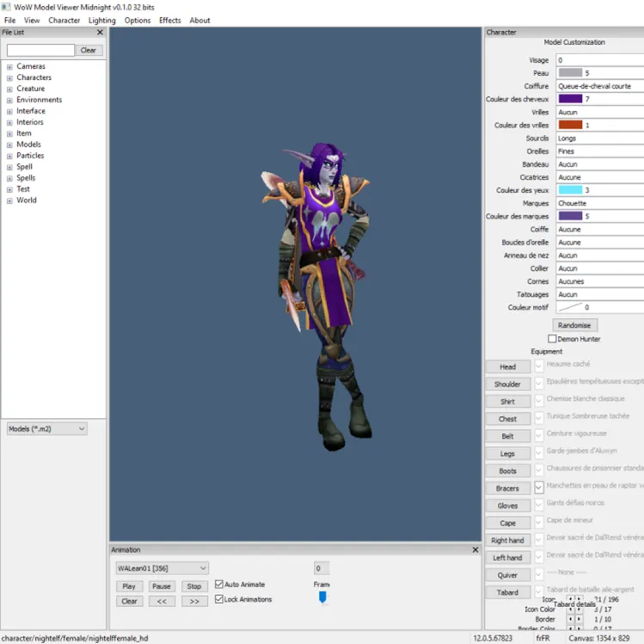The width and height of the screenshot is (644, 644).
Task: Click the Visage field showing 0
Action: [600, 60]
